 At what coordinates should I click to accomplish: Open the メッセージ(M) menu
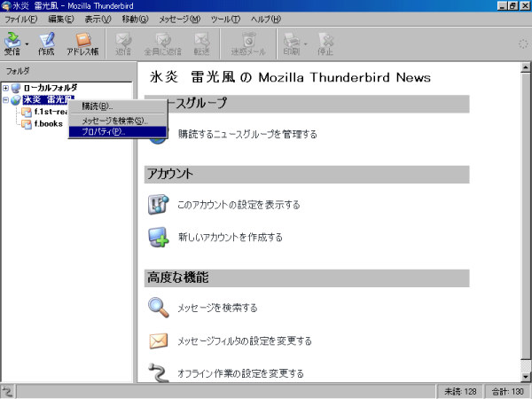click(180, 20)
